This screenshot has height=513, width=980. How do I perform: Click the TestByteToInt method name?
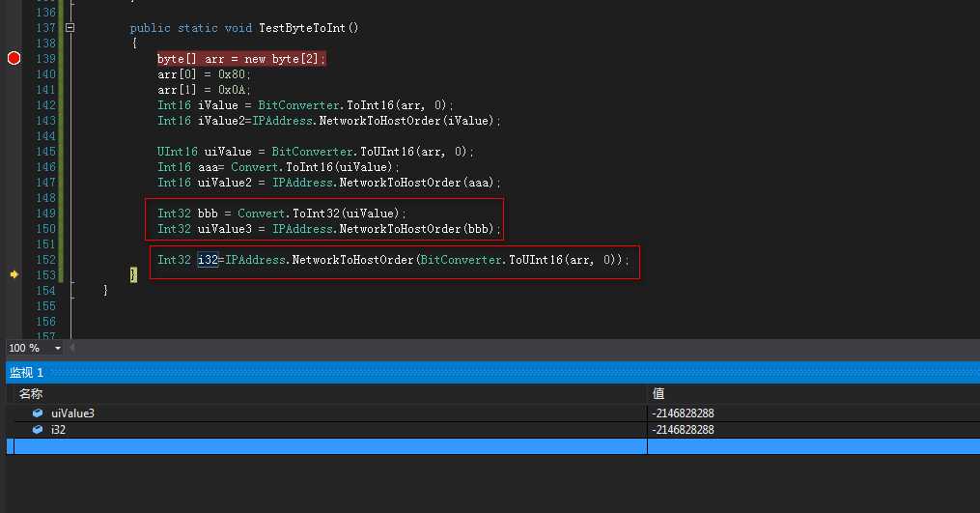(302, 27)
